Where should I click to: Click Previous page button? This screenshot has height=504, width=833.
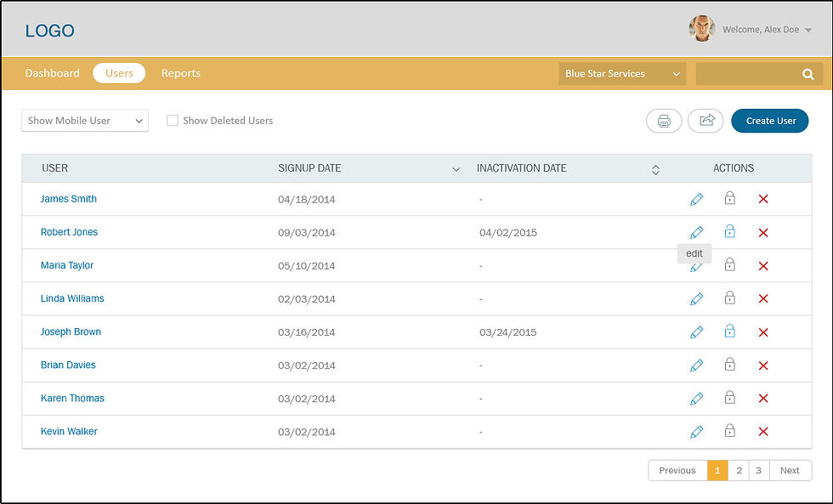pyautogui.click(x=677, y=471)
